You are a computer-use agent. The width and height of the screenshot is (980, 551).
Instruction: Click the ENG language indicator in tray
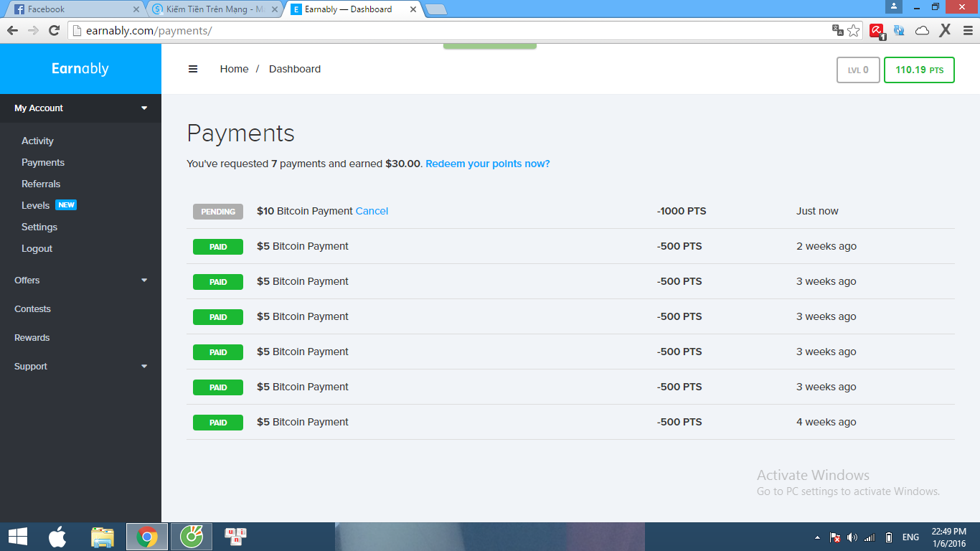pyautogui.click(x=910, y=537)
